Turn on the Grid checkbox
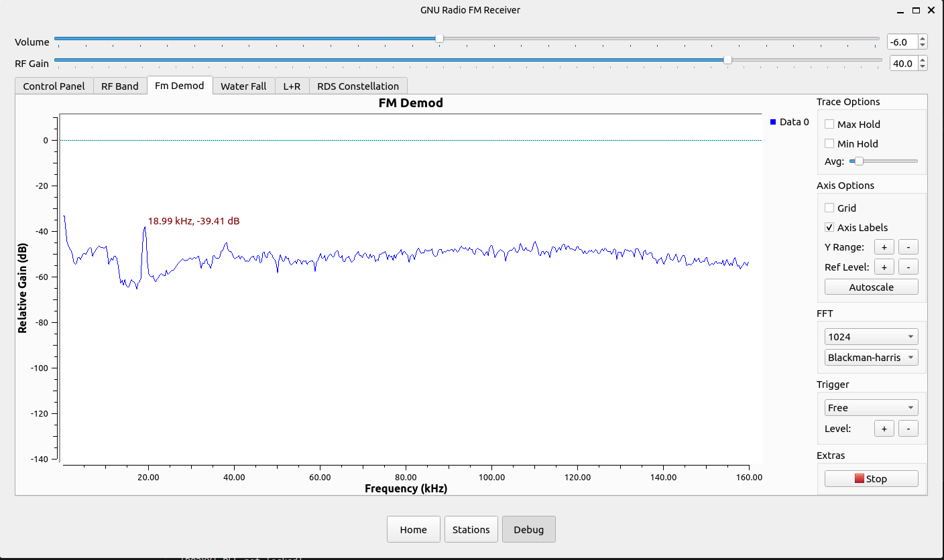Screen dimensions: 944x560 pyautogui.click(x=829, y=208)
